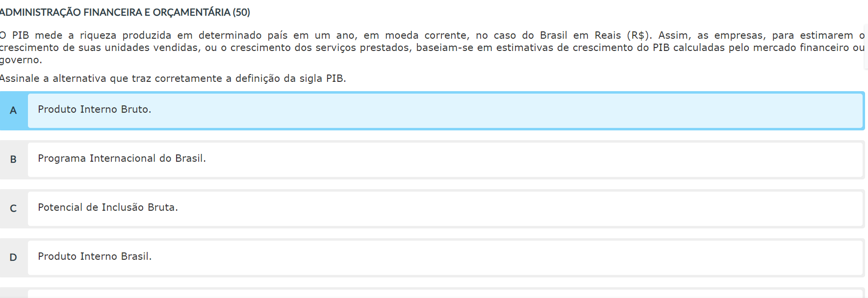This screenshot has height=298, width=868.
Task: Choose the answer 'Produto Interno Bruto.'
Action: [95, 110]
